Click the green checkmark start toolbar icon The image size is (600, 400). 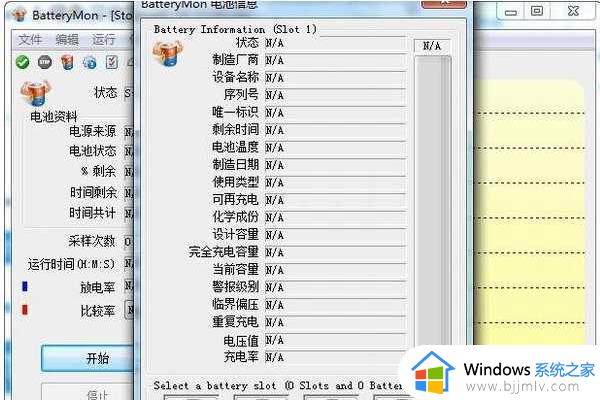point(23,62)
